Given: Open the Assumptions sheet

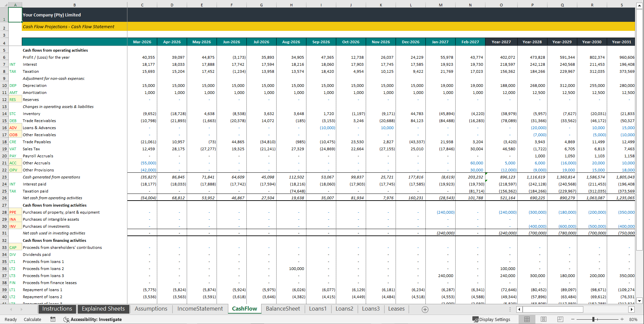Looking at the screenshot, I should [x=151, y=309].
